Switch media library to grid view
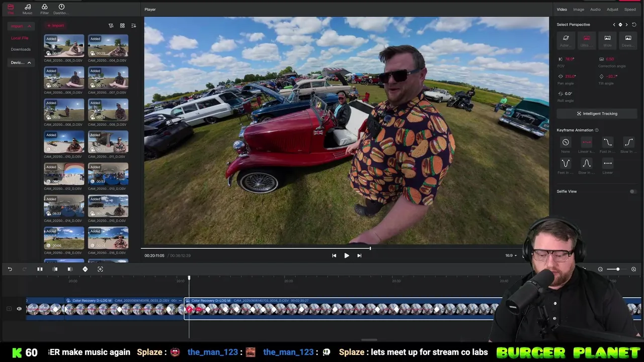 click(122, 26)
